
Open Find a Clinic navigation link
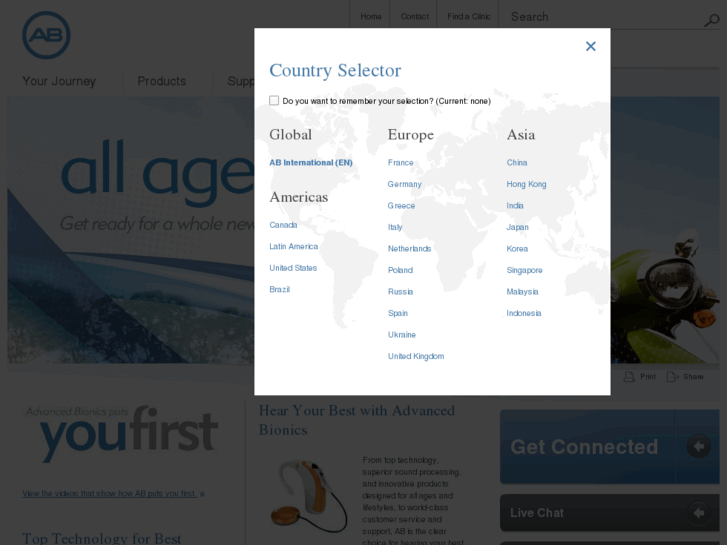click(468, 17)
